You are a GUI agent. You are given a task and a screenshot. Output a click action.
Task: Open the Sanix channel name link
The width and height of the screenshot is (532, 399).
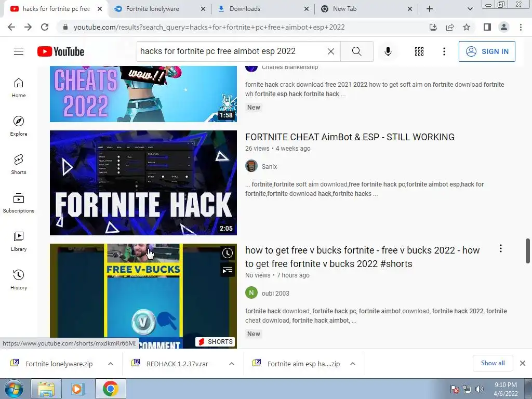coord(270,167)
